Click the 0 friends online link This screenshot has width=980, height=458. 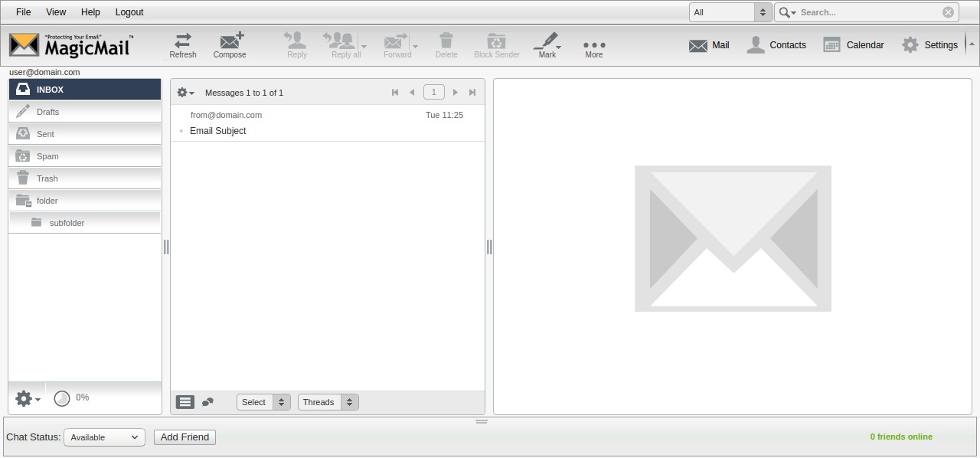pos(900,437)
